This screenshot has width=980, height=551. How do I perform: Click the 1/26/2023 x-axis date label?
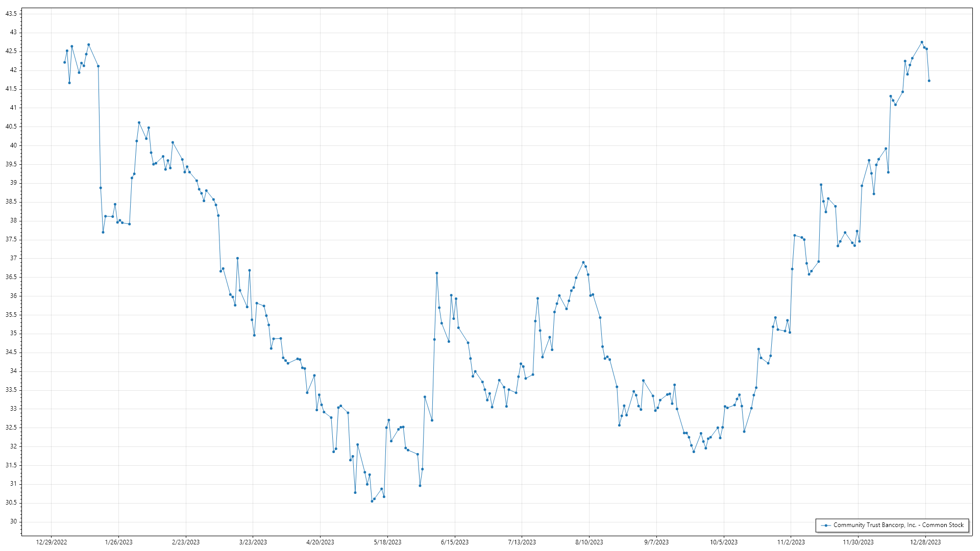(x=118, y=542)
